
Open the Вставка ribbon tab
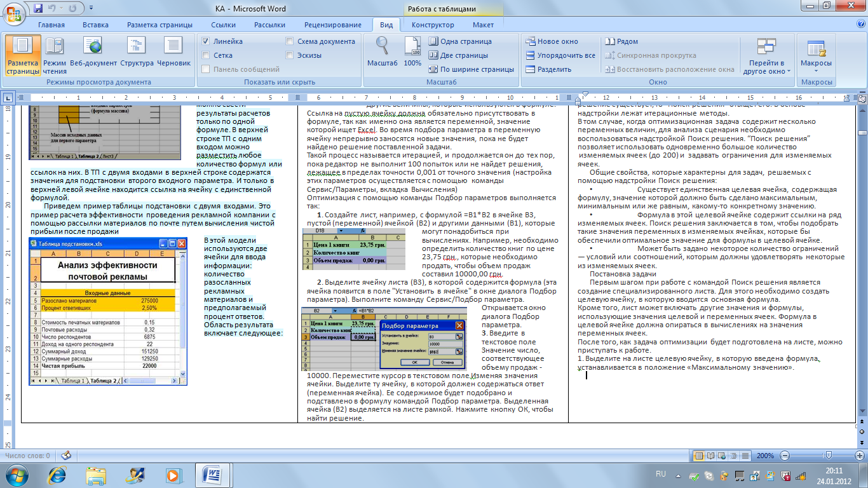click(95, 25)
